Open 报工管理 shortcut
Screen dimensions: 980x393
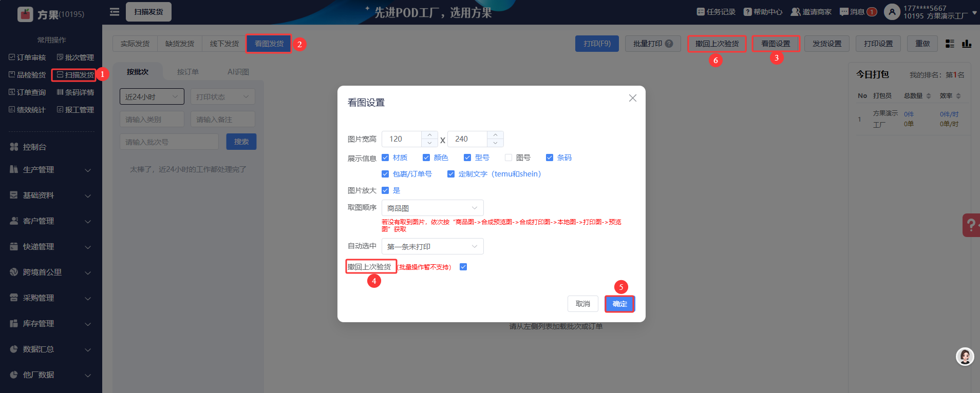[x=76, y=110]
